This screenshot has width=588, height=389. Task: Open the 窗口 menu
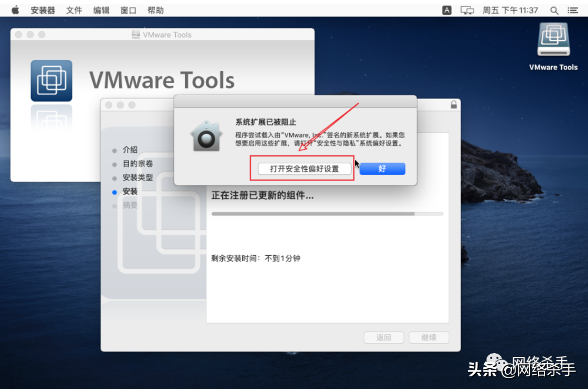pyautogui.click(x=128, y=10)
